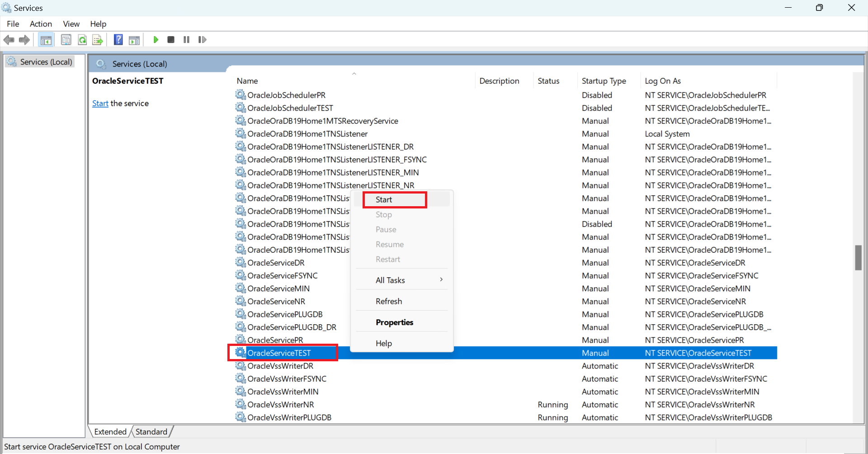Click the Services app icon in the title bar
868x454 pixels.
click(7, 8)
